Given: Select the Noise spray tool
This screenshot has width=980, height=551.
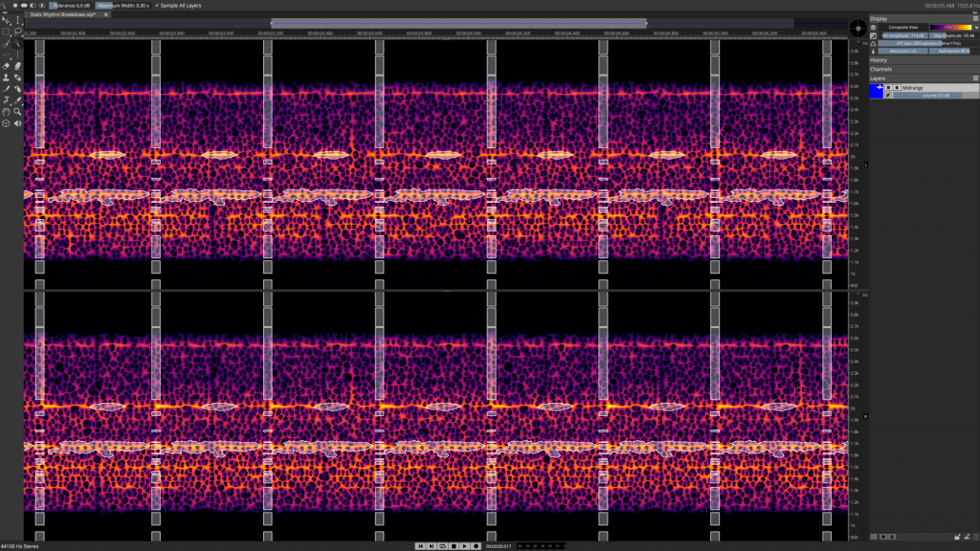Looking at the screenshot, I should (x=17, y=89).
